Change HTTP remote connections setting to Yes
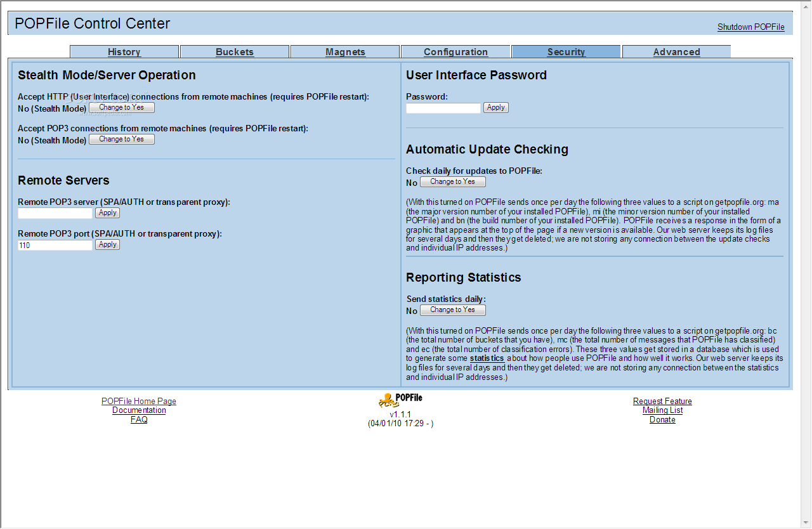Image resolution: width=812 pixels, height=529 pixels. click(x=122, y=108)
